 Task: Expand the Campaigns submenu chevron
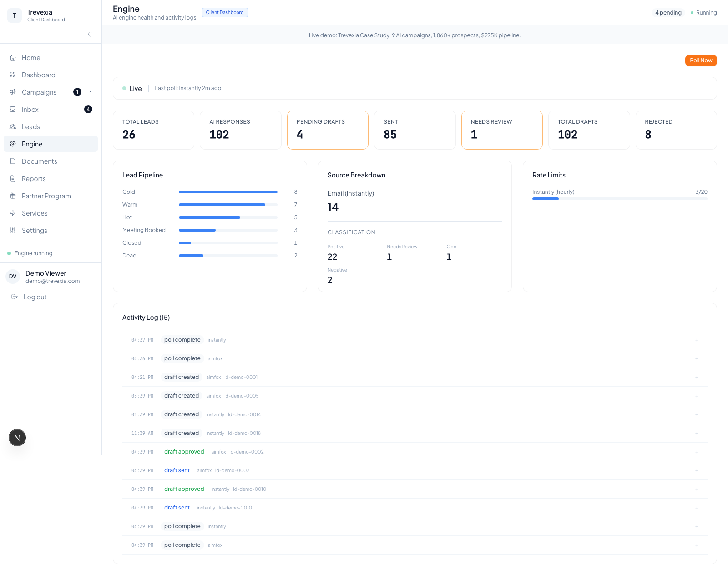pos(90,92)
